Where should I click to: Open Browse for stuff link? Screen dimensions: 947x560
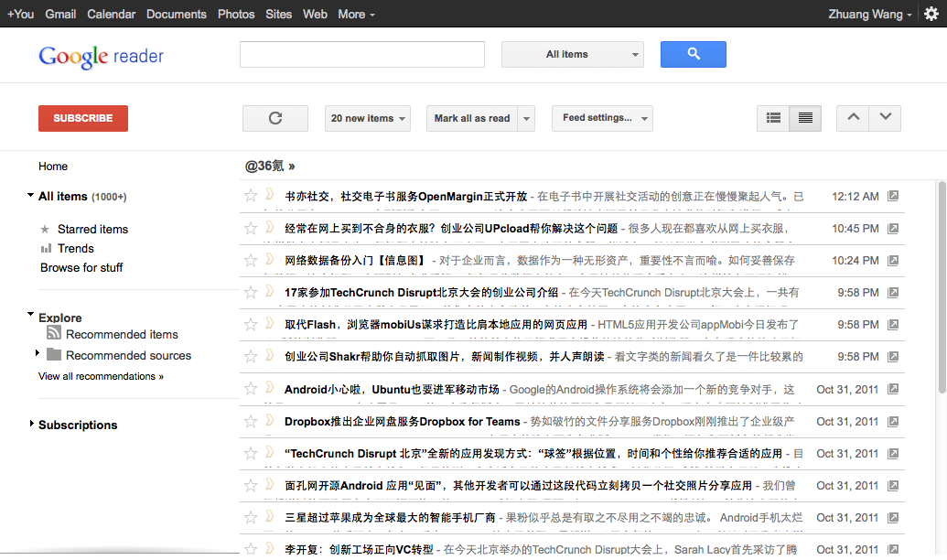81,267
